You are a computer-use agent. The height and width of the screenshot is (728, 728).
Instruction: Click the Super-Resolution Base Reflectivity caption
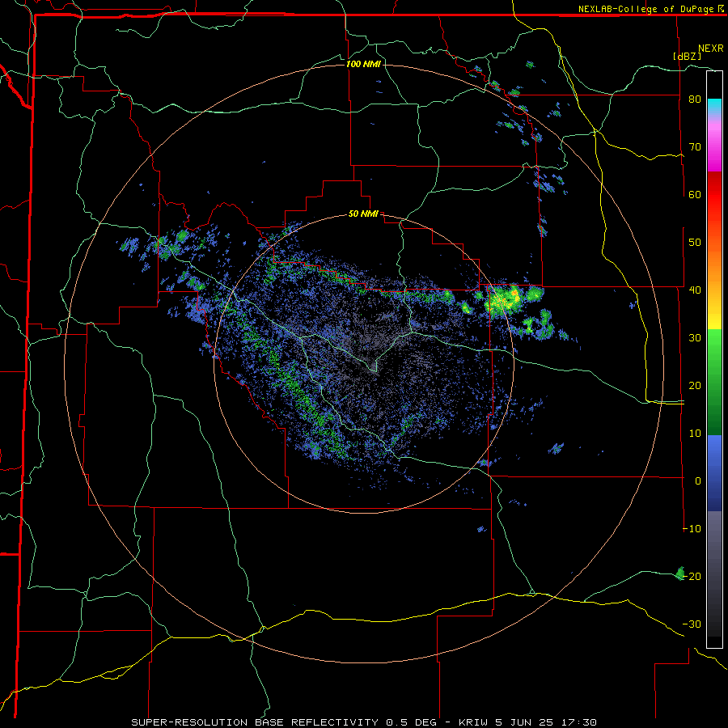364,722
